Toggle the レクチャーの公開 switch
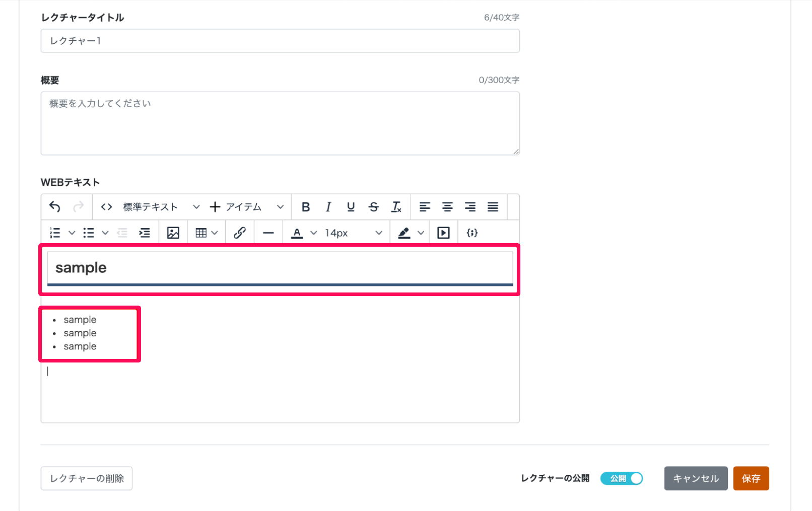Image resolution: width=812 pixels, height=511 pixels. [x=622, y=478]
